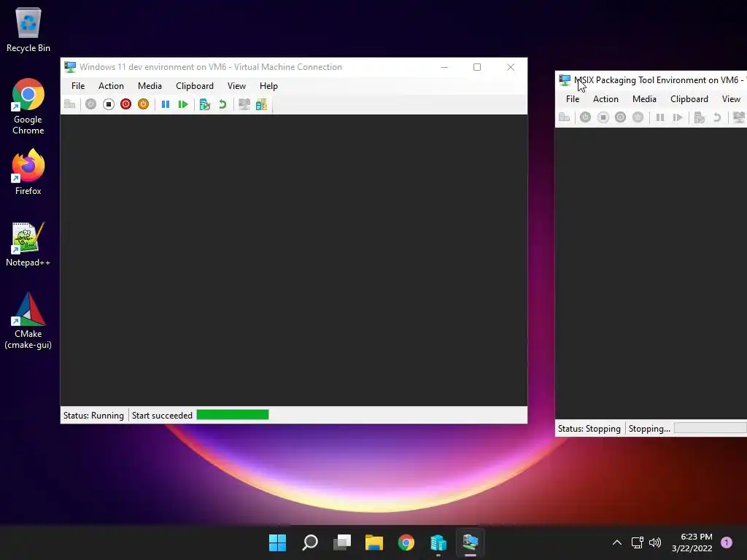The image size is (747, 560).
Task: Open Action menu in Windows 11 dev window
Action: pos(111,86)
